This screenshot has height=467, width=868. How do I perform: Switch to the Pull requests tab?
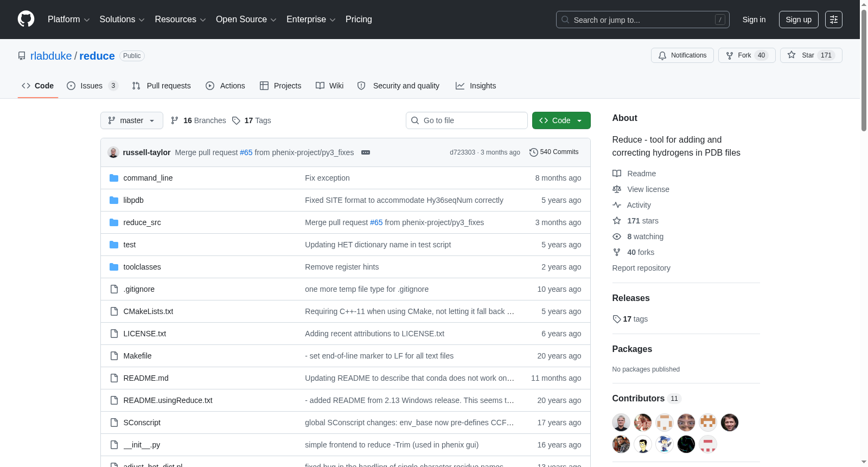pyautogui.click(x=162, y=86)
